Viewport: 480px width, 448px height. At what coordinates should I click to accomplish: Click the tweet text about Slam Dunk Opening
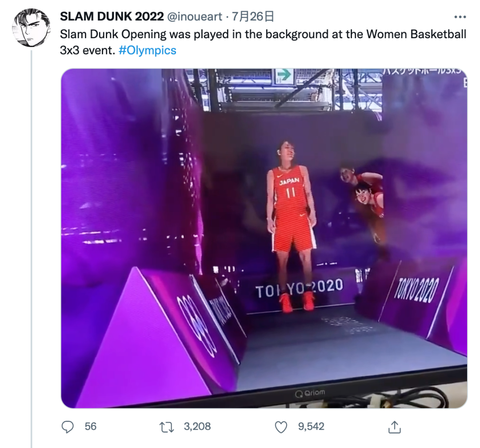coord(263,42)
